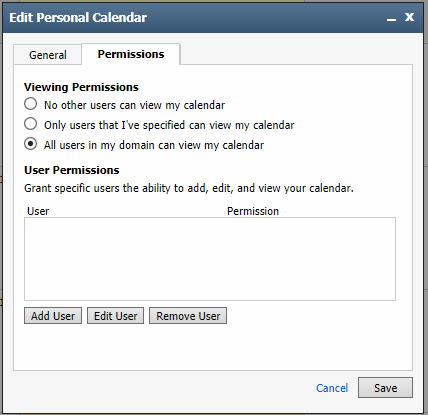Click the Remove User button
Viewport: 428px width, 415px height.
click(188, 316)
